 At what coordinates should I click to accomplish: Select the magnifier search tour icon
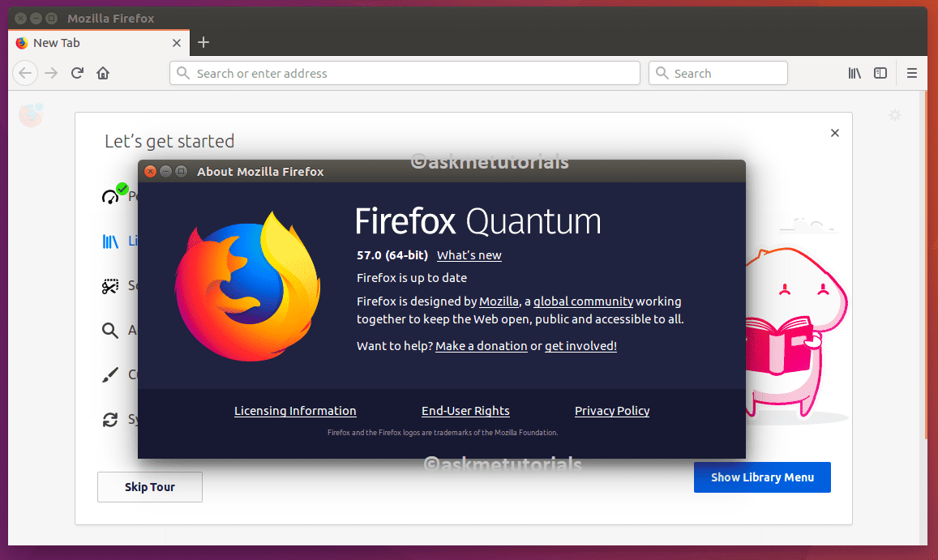109,331
